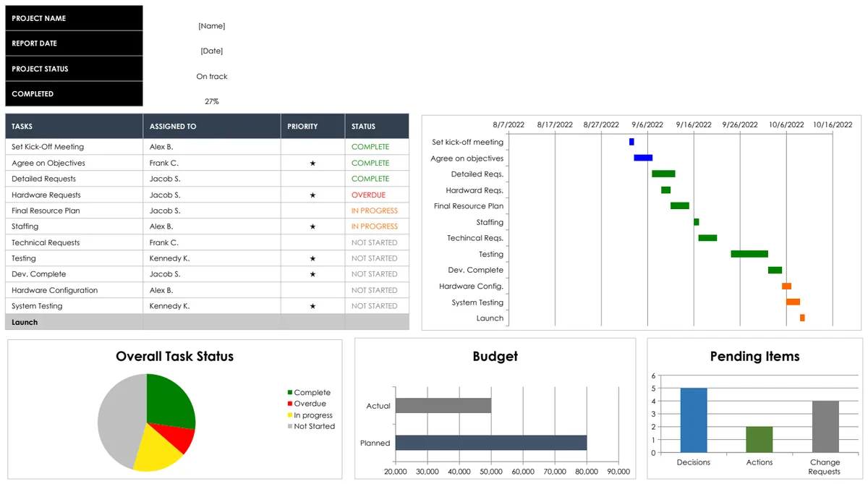Click the blue Decisions bar
Image resolution: width=868 pixels, height=484 pixels.
coord(694,420)
